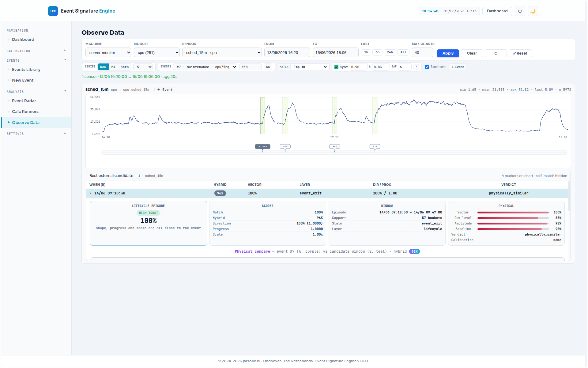588x368 pixels.
Task: Click the power icon in the header
Action: pos(520,11)
